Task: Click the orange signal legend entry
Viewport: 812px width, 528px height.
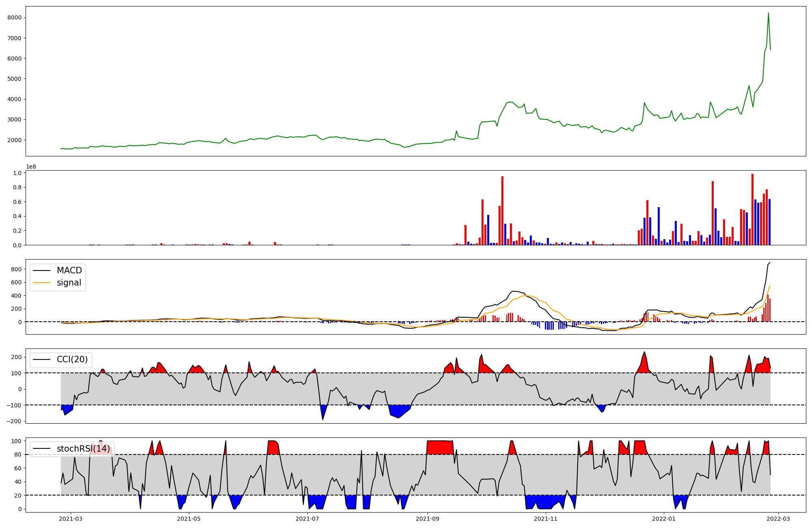Action: coord(69,283)
